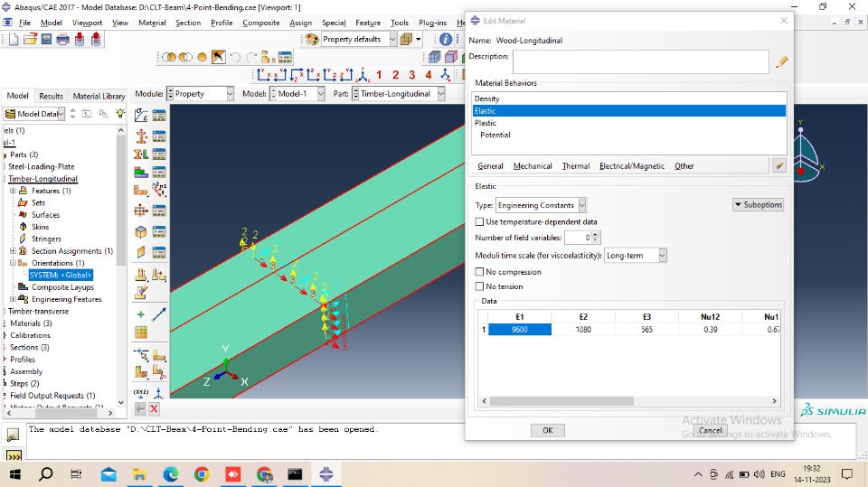
Task: Open the Abaqus/CAE taskbar icon
Action: coord(326,474)
